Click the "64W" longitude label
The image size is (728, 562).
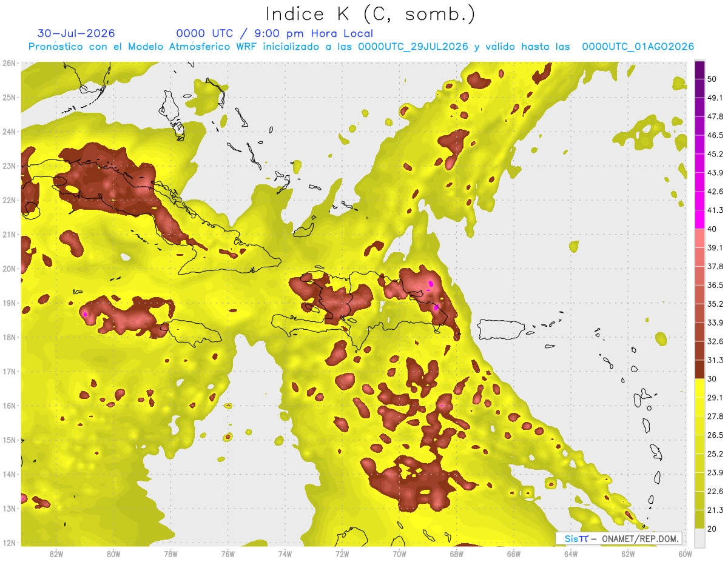571,554
